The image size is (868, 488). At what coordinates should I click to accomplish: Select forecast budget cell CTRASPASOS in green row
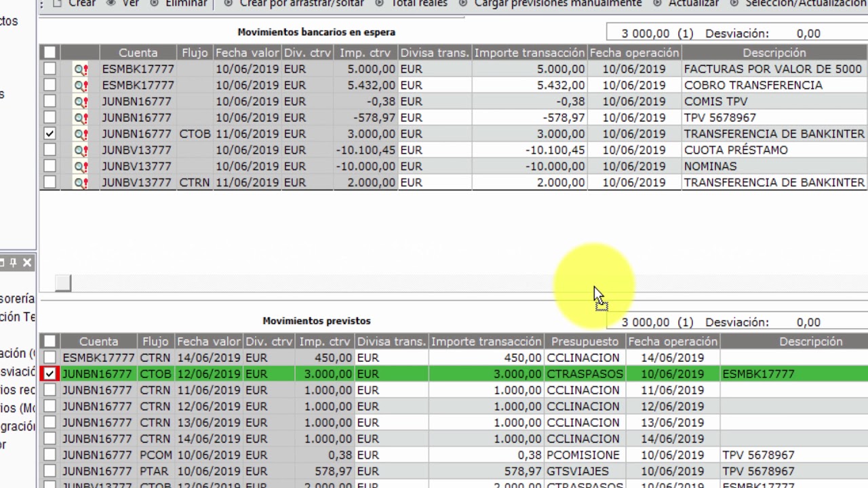(585, 373)
